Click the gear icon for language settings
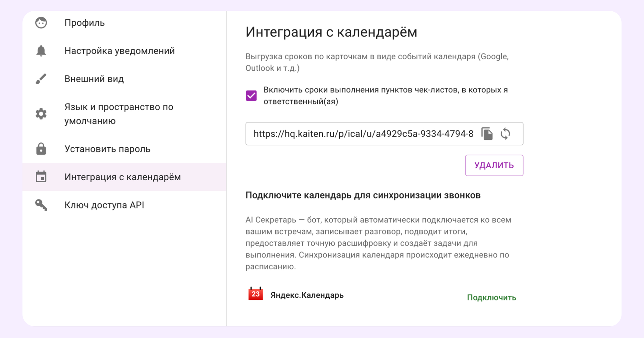 coord(41,114)
